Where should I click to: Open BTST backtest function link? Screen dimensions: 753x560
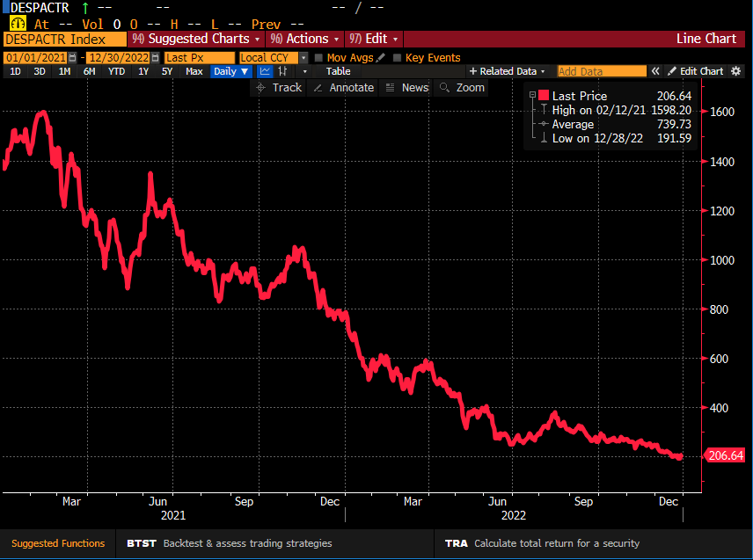pos(229,543)
